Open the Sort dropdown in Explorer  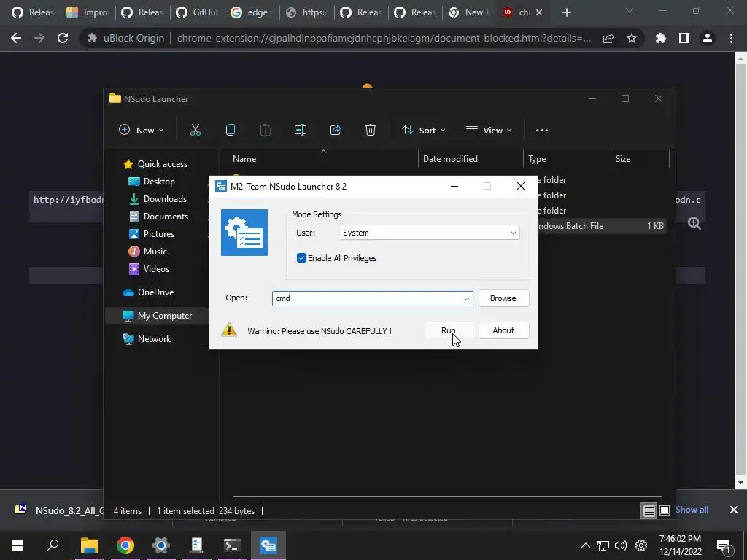(424, 130)
